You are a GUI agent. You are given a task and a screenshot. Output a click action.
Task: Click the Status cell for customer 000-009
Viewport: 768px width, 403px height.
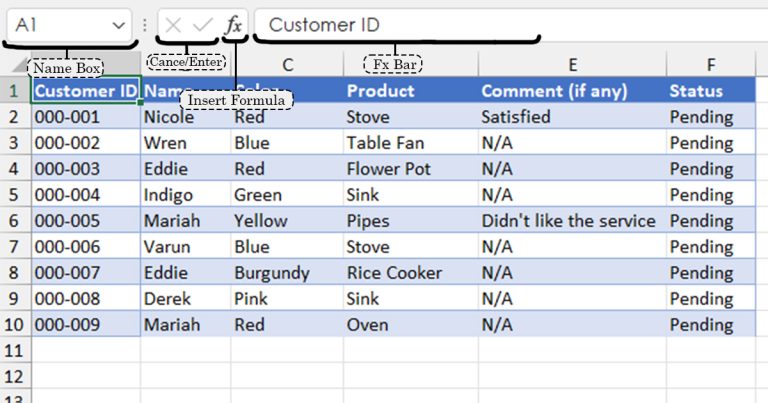702,324
